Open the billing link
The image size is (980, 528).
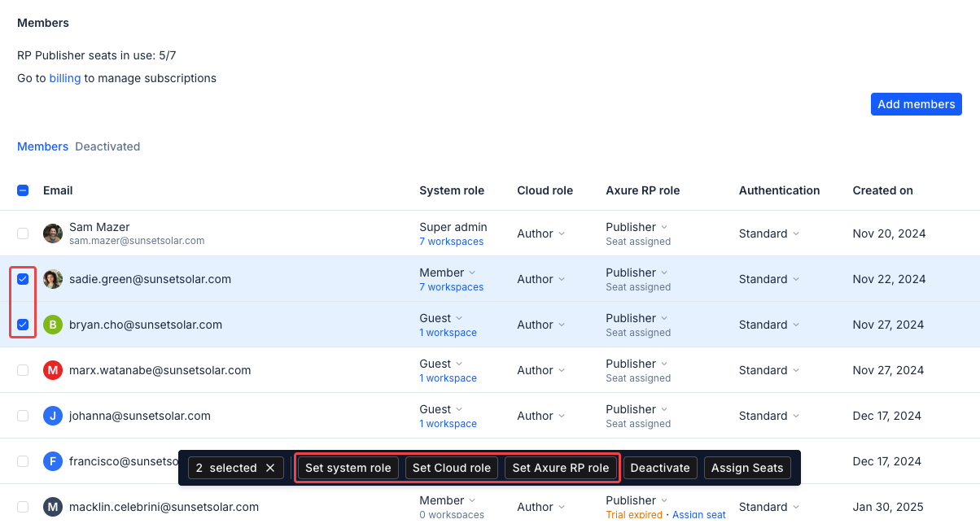[x=65, y=78]
